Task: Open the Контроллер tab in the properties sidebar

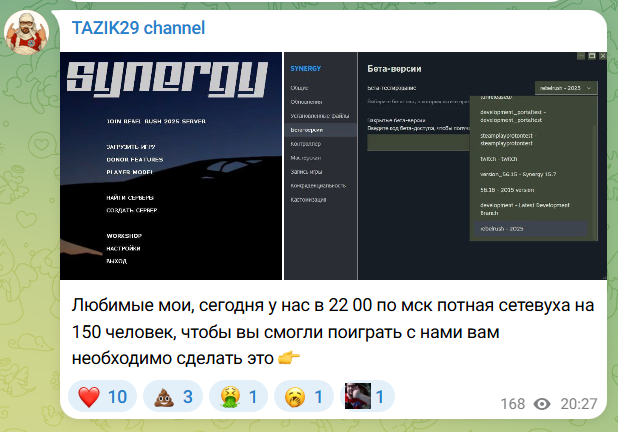Action: (x=306, y=144)
